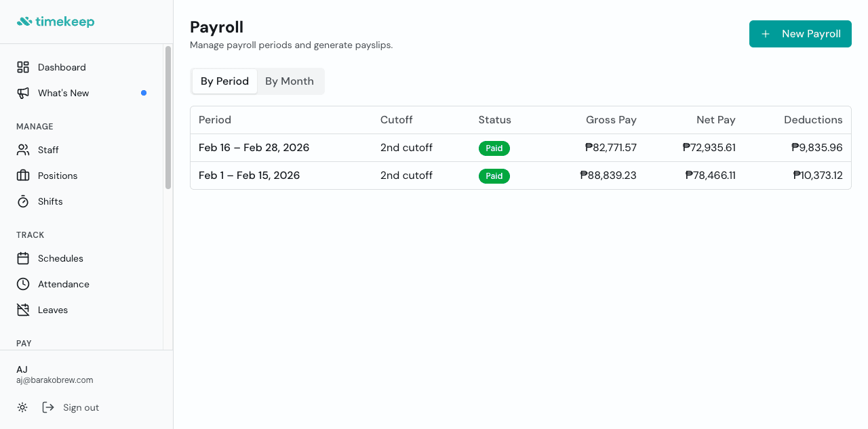This screenshot has height=429, width=868.
Task: Open Shifts using the timer icon
Action: (x=22, y=201)
